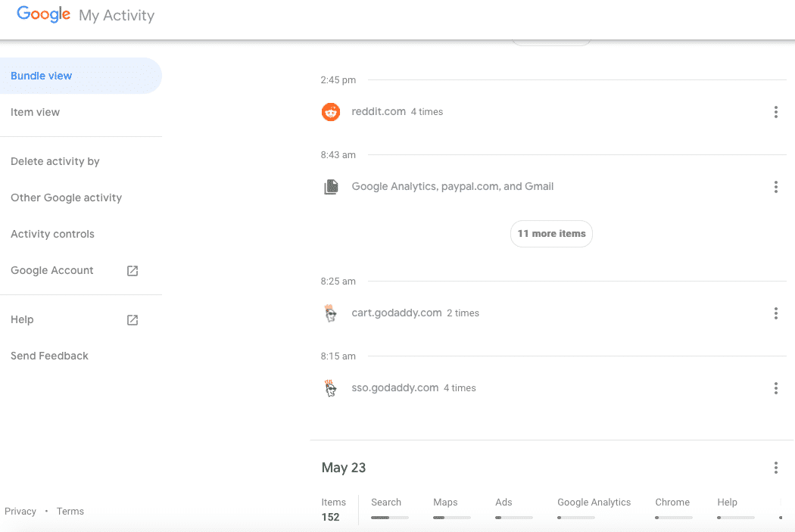Click the 8:43 am timestamp

338,155
